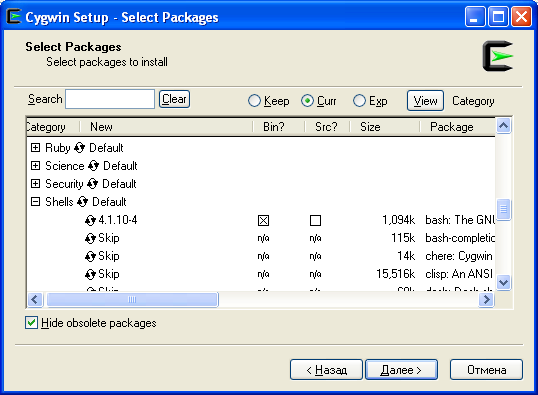Click the Package column header
Screen dimensions: 538x395
pos(457,127)
